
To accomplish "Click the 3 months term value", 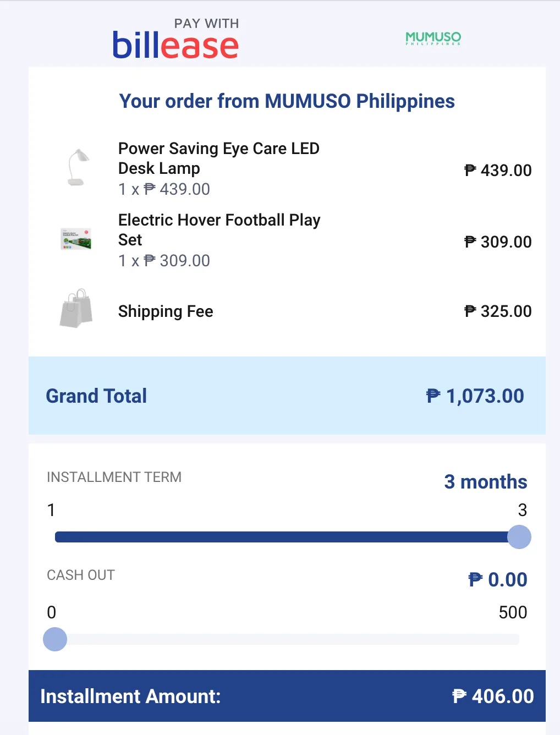I will pos(485,482).
